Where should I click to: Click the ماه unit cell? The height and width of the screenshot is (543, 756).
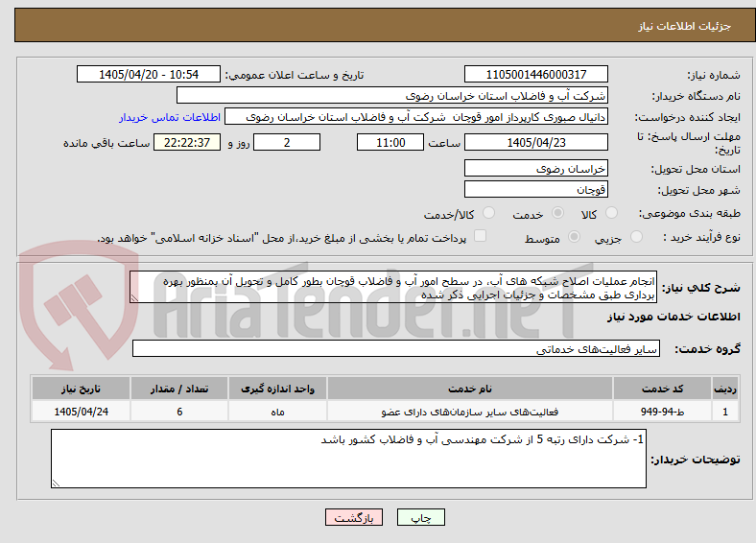coord(277,412)
